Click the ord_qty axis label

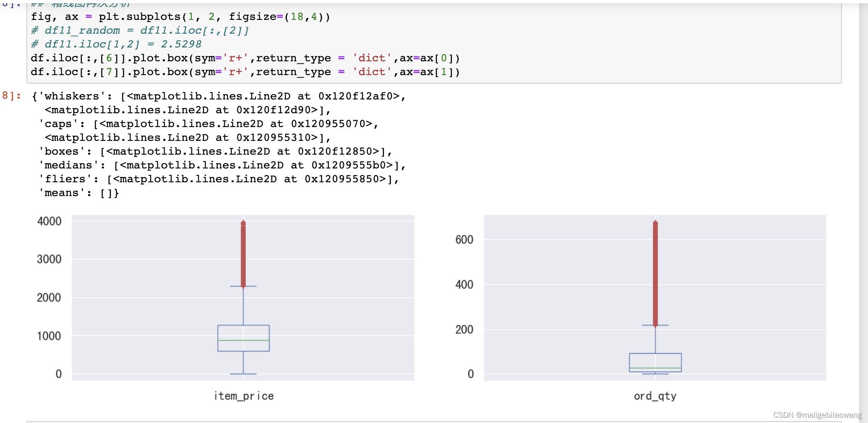[x=655, y=396]
